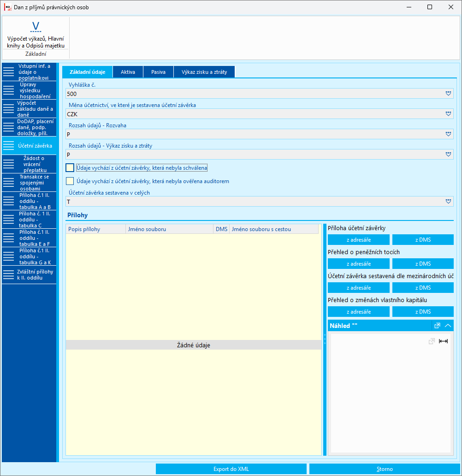462x476 pixels.
Task: Click Storno button
Action: (385, 469)
